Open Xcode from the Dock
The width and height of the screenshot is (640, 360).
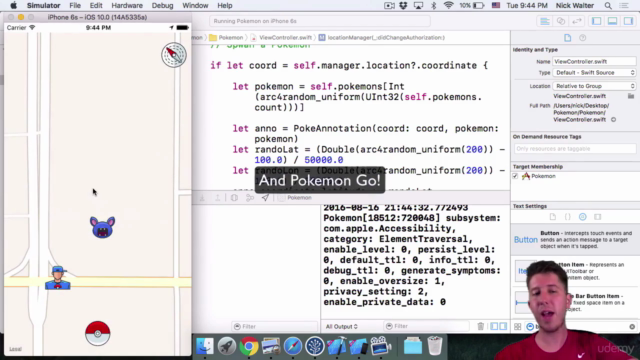(x=337, y=346)
